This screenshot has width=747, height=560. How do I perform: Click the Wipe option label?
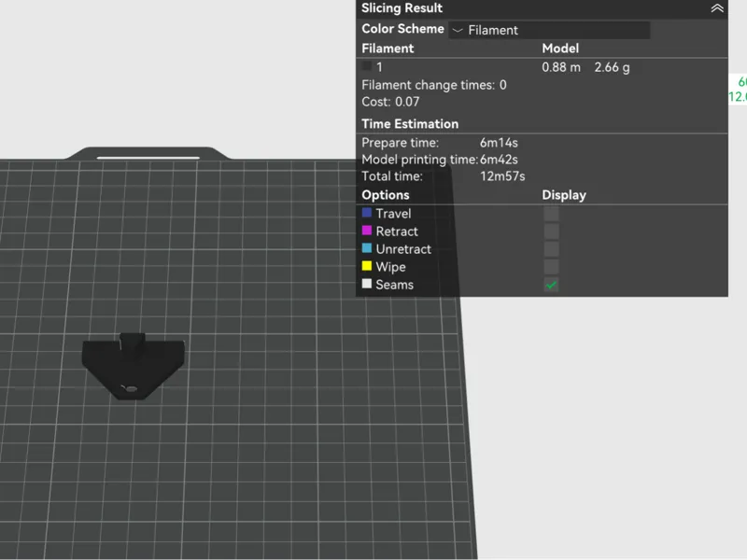click(390, 267)
